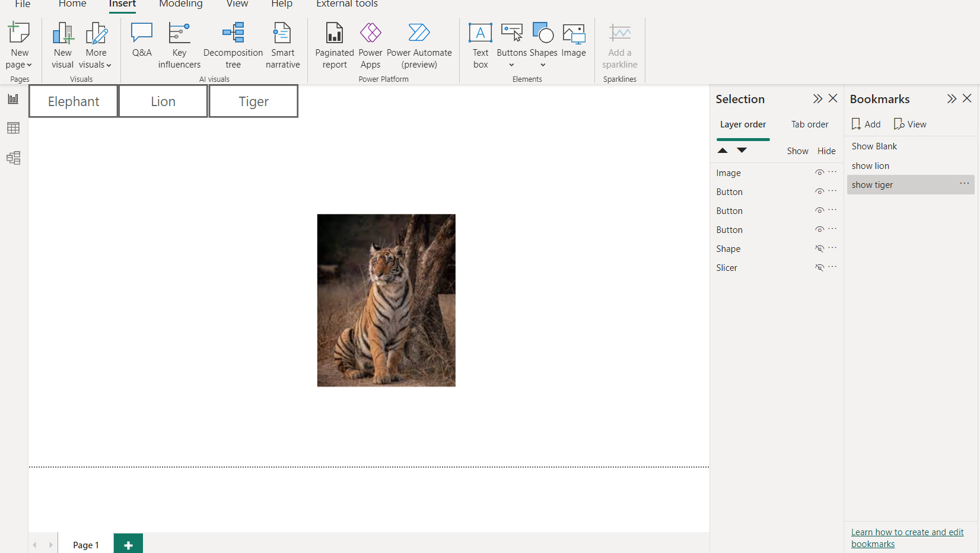Screen dimensions: 980x553
Task: Switch to the View ribbon tab
Action: pos(237,4)
